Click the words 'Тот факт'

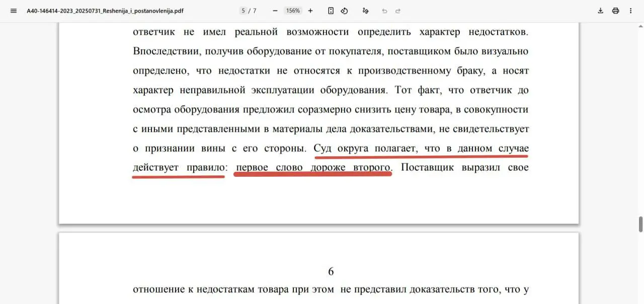[416, 90]
